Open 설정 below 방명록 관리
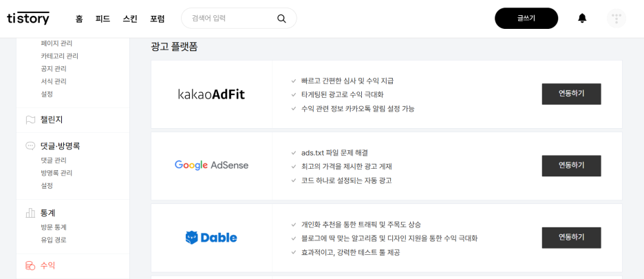This screenshot has height=279, width=644. (47, 185)
